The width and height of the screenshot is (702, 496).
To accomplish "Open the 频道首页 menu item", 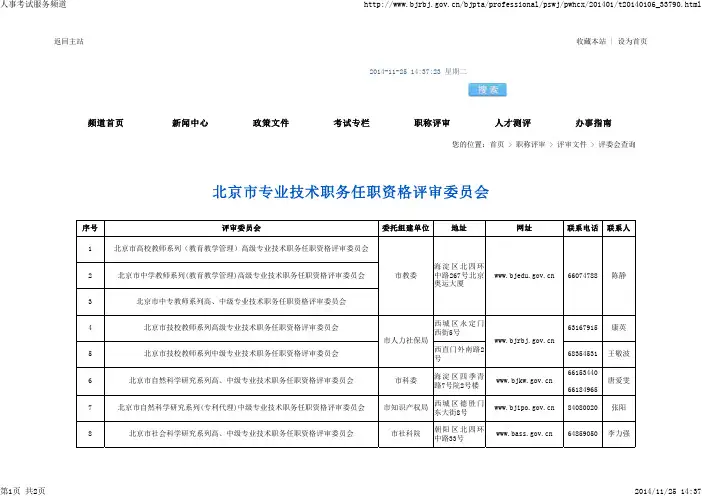I will 106,123.
